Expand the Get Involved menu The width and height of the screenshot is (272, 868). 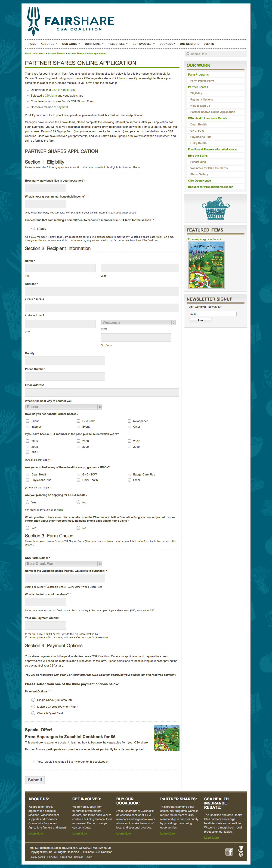click(x=144, y=44)
